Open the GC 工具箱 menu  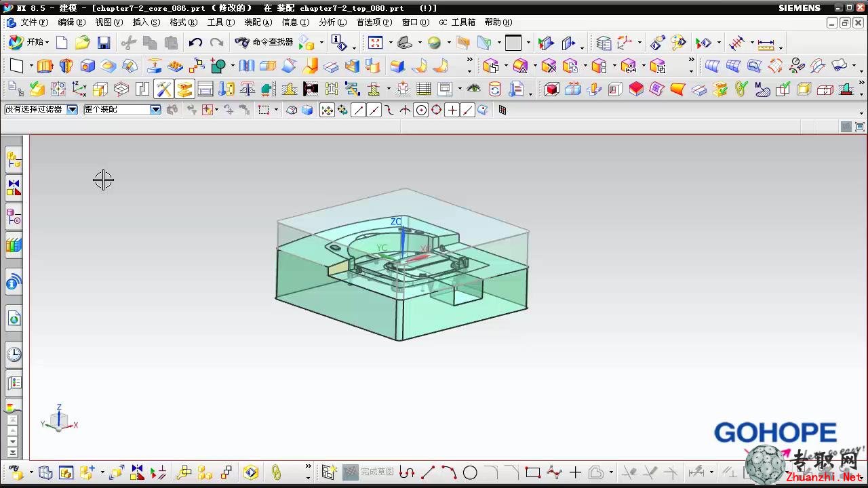click(x=457, y=22)
